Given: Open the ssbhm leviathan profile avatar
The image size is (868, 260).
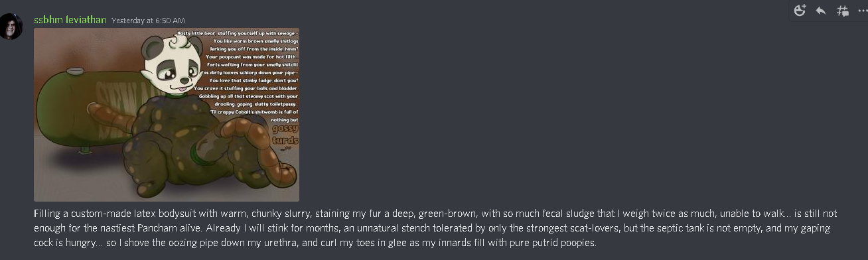Looking at the screenshot, I should 12,27.
